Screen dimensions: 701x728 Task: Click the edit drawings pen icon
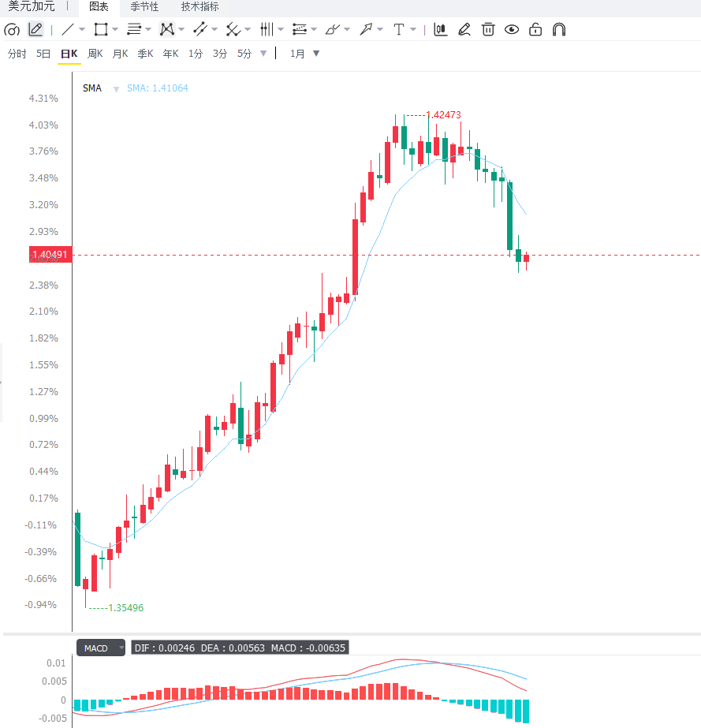point(464,30)
